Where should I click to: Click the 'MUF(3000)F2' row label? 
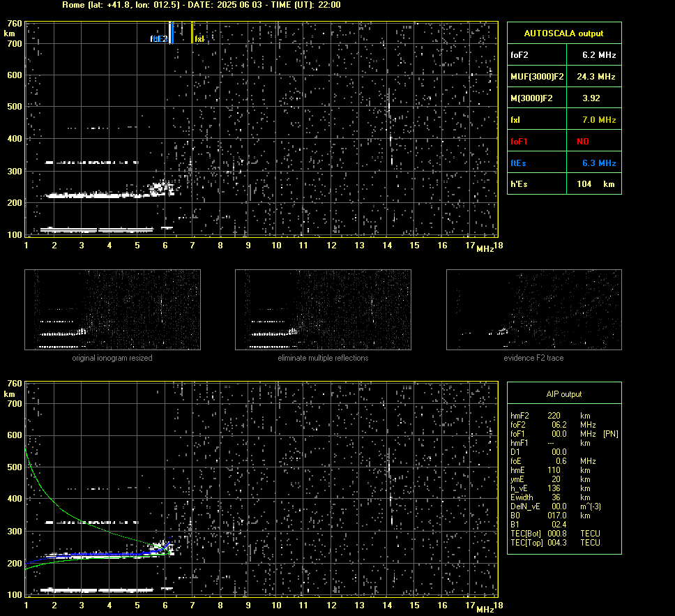[537, 77]
